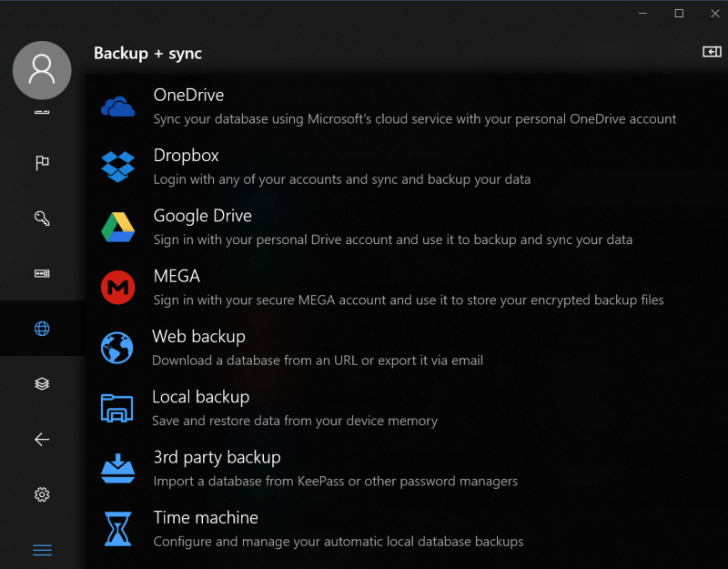Viewport: 728px width, 569px height.
Task: Select the card icon in sidebar
Action: [x=42, y=273]
